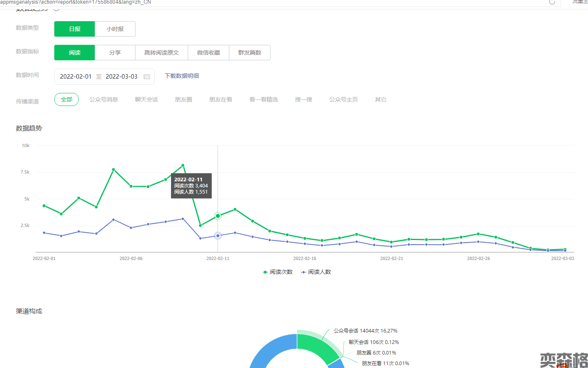Click the highlighted green data point on 2022-02-11
The image size is (588, 368).
(218, 216)
